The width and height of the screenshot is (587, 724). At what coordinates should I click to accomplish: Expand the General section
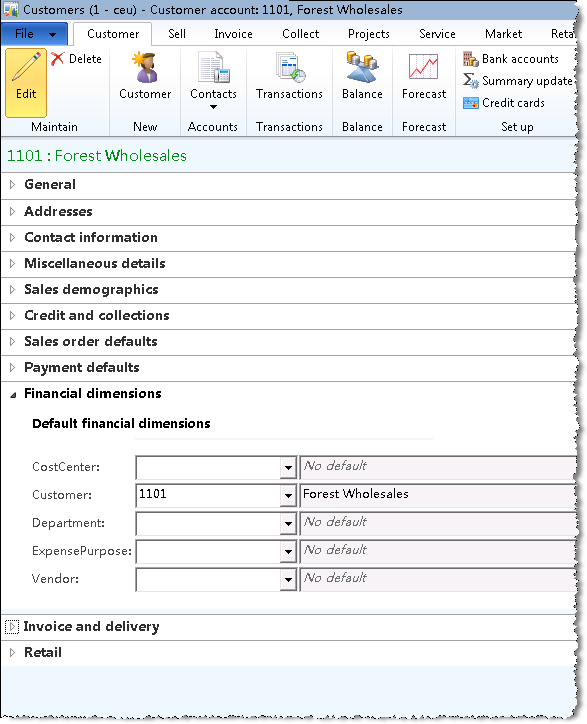(12, 185)
